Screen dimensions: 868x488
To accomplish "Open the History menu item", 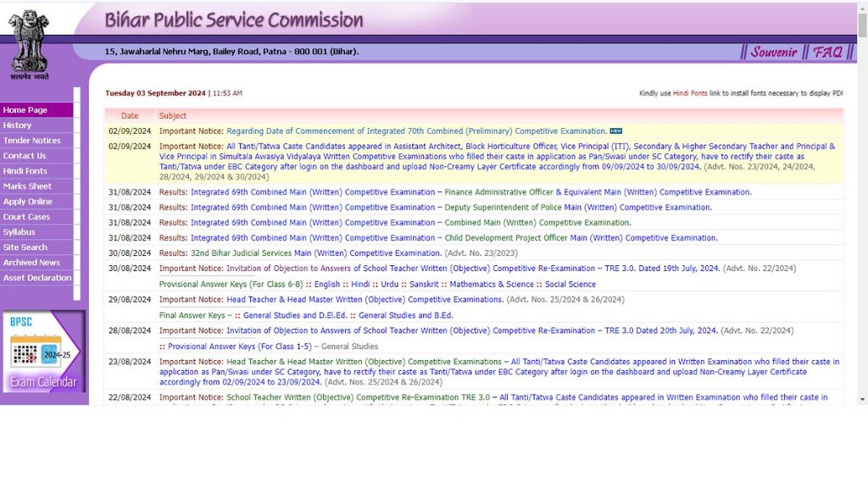I will pyautogui.click(x=36, y=125).
